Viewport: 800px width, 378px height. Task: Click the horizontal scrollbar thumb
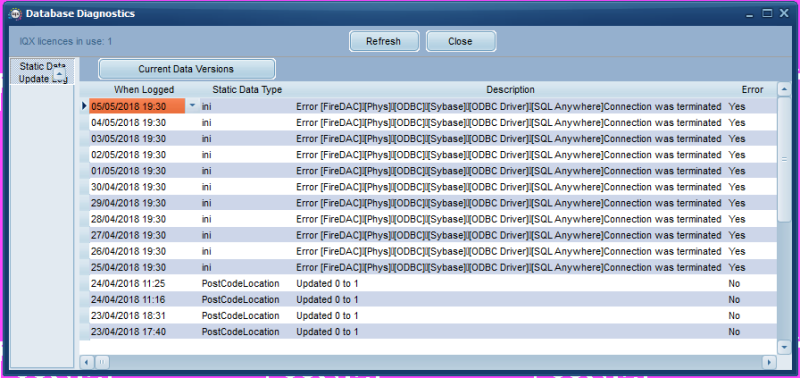click(102, 362)
